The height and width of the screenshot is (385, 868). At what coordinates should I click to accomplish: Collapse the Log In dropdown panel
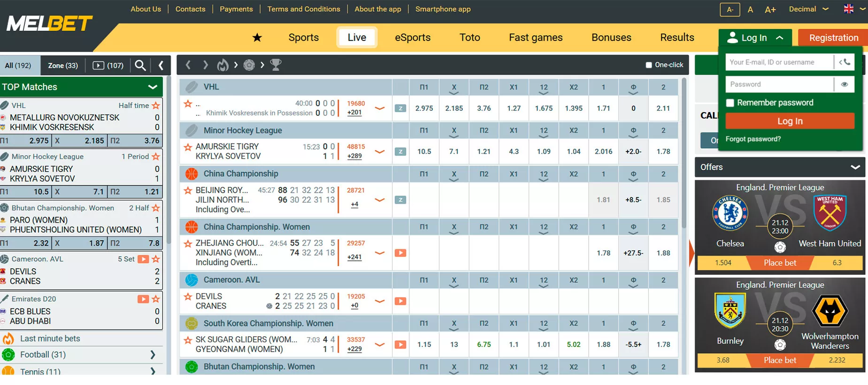pyautogui.click(x=780, y=38)
